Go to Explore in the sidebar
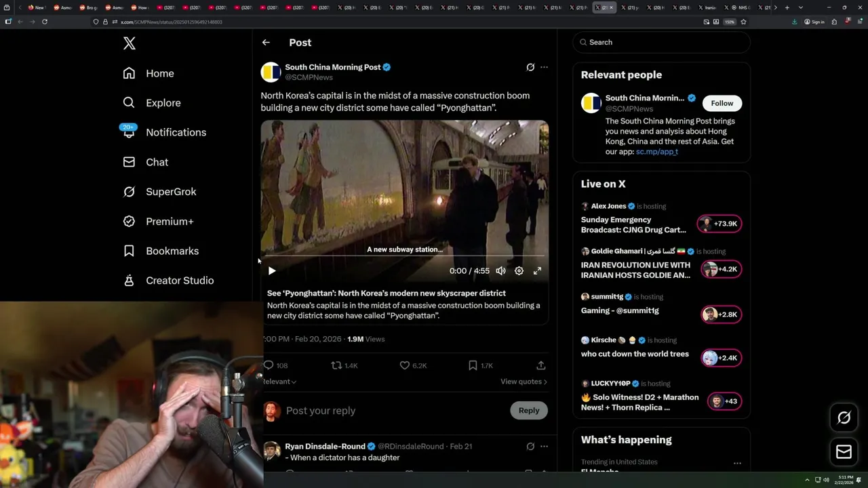 [x=163, y=103]
